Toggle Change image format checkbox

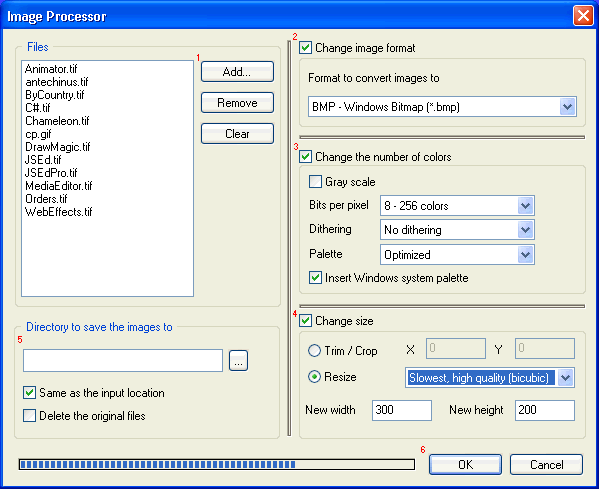[305, 48]
